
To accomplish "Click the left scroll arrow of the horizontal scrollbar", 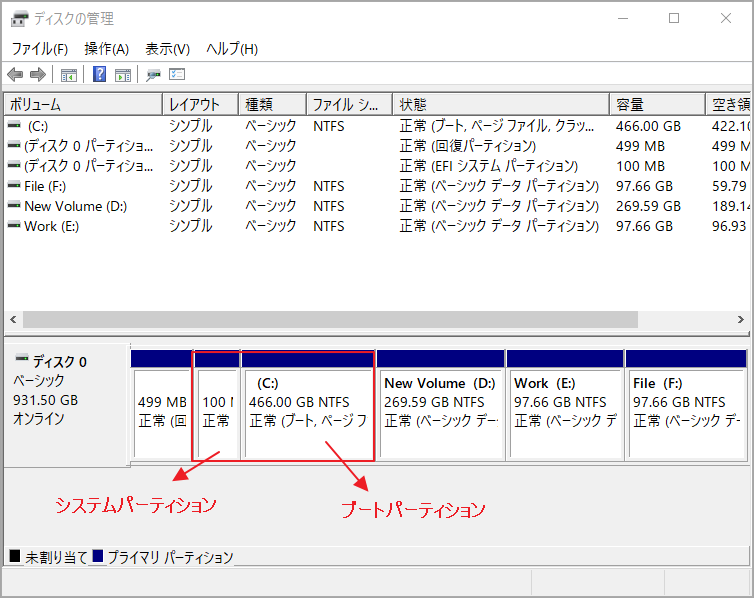I will click(13, 320).
